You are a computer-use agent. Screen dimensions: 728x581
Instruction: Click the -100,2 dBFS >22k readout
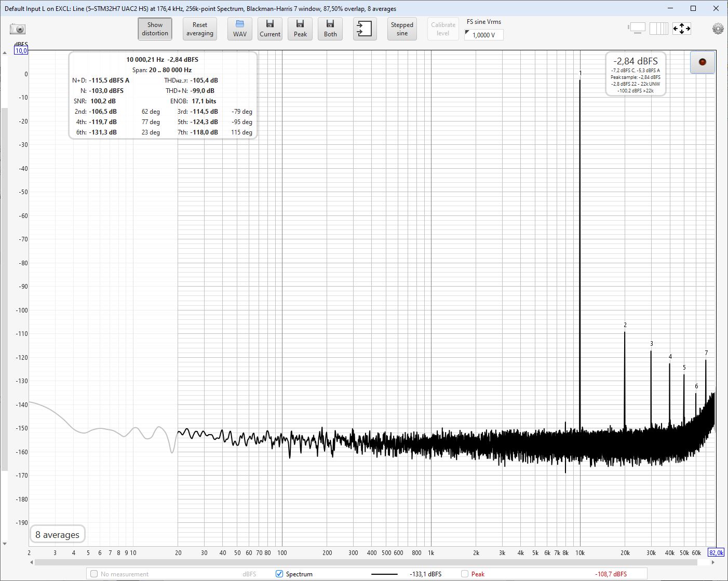(x=636, y=90)
